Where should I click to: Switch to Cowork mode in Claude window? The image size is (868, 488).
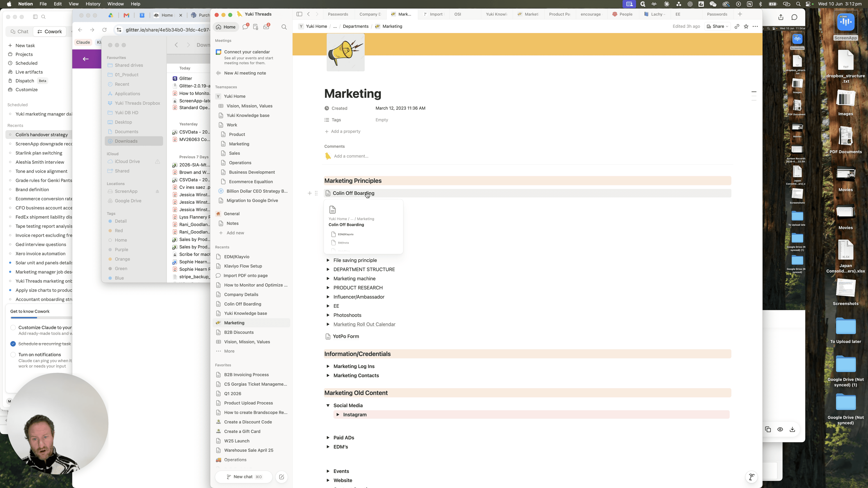coord(50,32)
